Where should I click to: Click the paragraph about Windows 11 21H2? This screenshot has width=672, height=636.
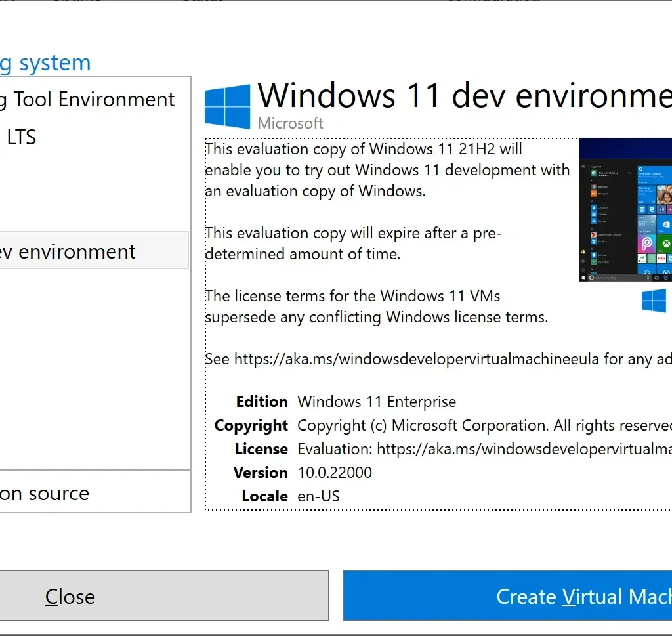pyautogui.click(x=387, y=170)
